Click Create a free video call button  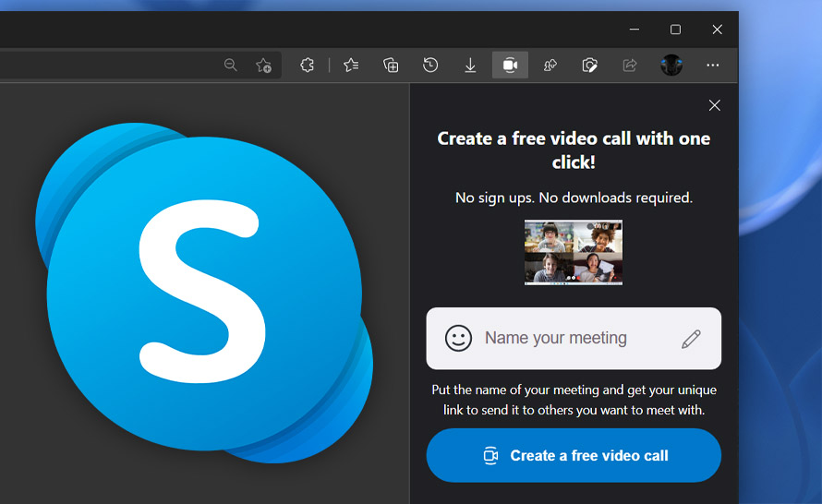click(574, 455)
